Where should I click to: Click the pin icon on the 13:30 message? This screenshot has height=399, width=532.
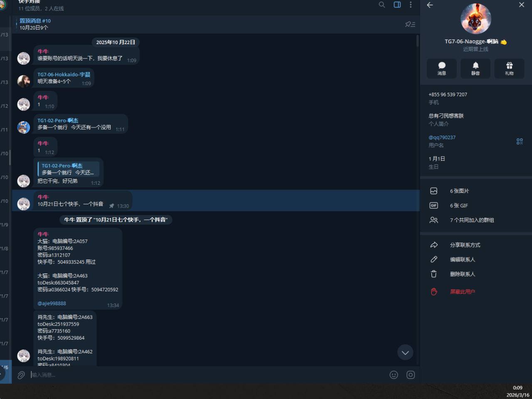pos(111,206)
